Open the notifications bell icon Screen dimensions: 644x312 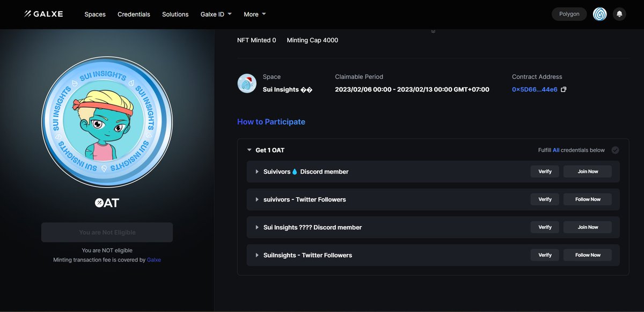tap(619, 14)
